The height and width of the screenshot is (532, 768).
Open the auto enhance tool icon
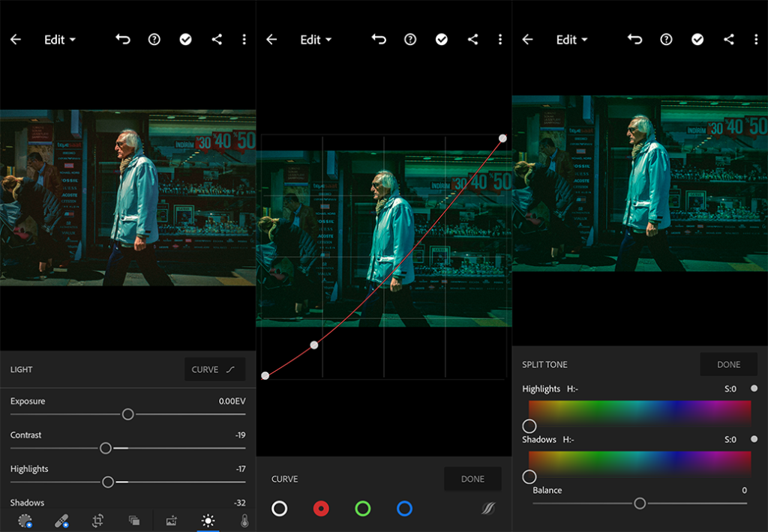[172, 521]
